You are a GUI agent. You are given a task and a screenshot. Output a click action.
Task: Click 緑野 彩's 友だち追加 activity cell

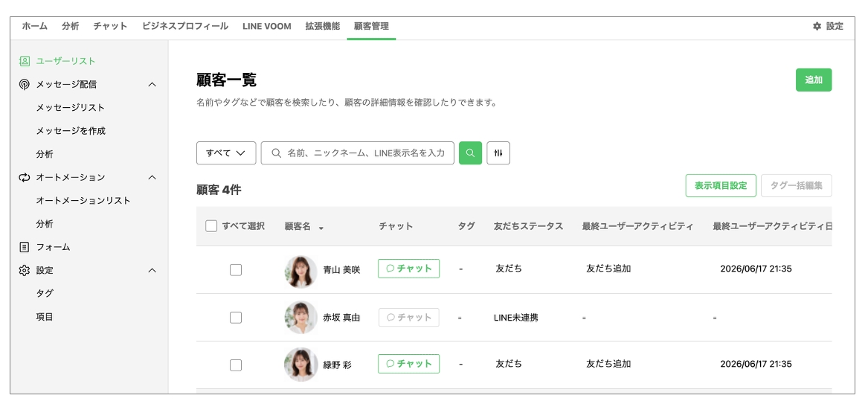click(x=608, y=364)
